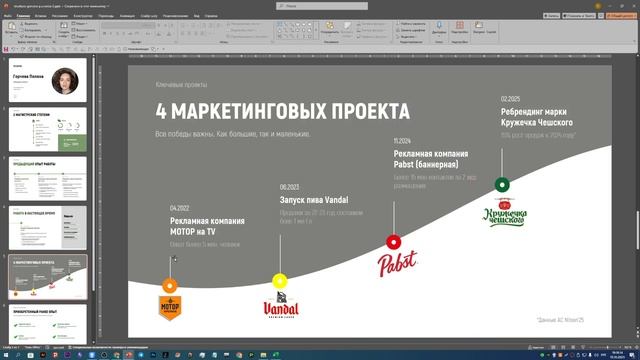Click the 'Данные АС Nilsen'25' footnote

tap(560, 320)
